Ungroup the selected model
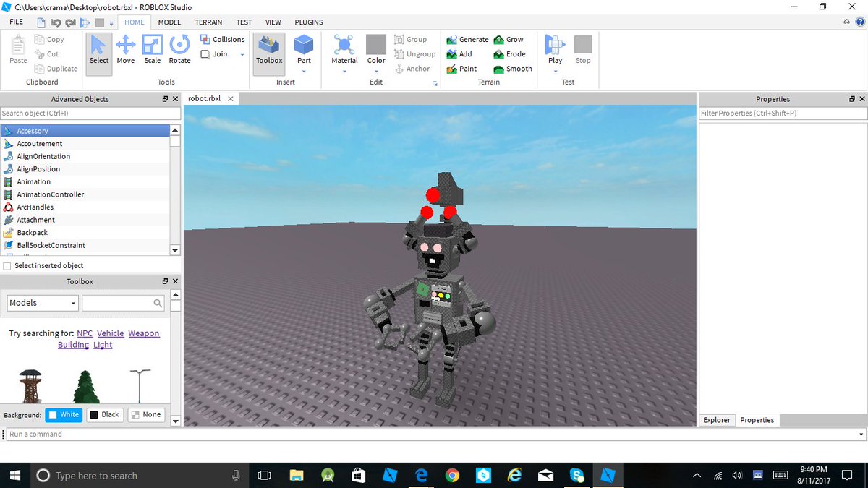Viewport: 868px width, 488px height. (415, 54)
